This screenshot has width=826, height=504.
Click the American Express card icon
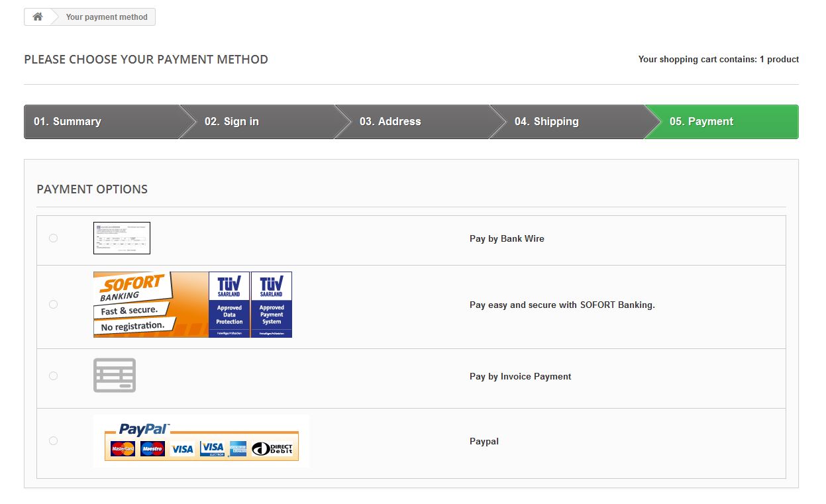238,449
